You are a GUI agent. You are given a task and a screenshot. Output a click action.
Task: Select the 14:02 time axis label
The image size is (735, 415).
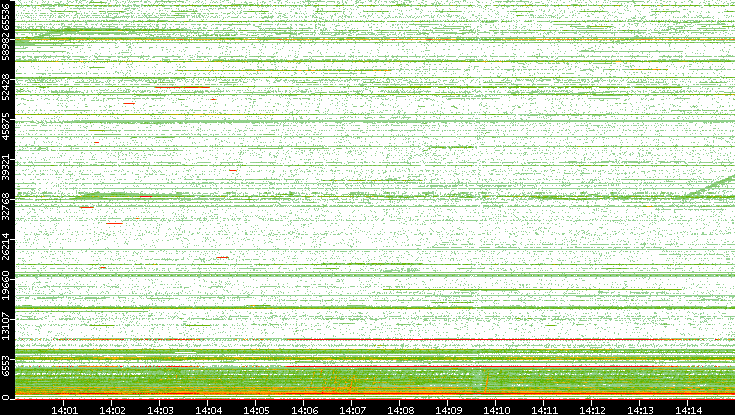click(112, 410)
